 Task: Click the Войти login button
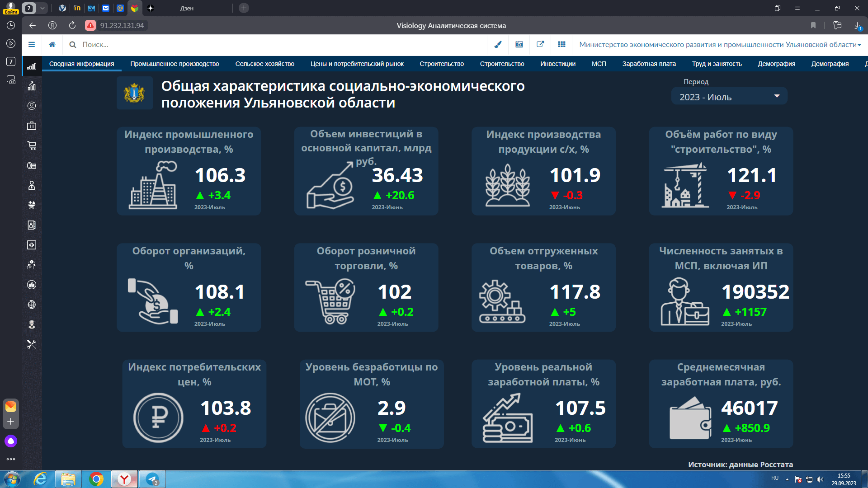tap(11, 8)
